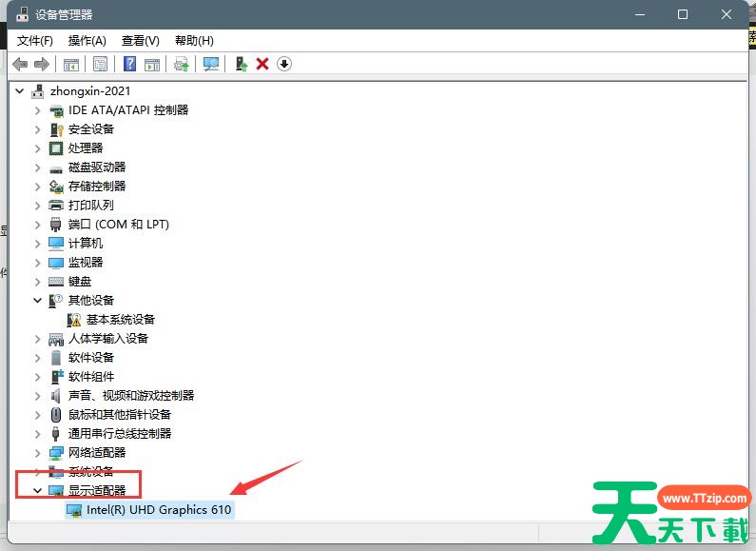756x551 pixels.
Task: Expand the 网络适配器 node
Action: tap(38, 453)
